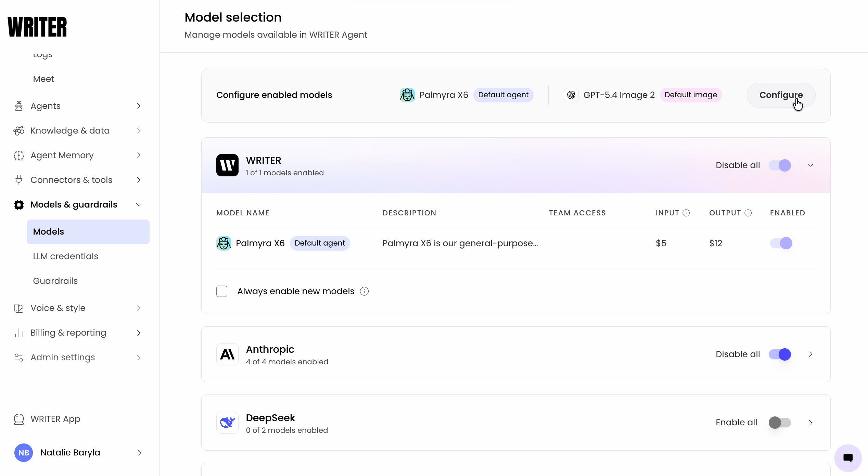
Task: Click the Default agent badge in configure bar
Action: click(503, 95)
